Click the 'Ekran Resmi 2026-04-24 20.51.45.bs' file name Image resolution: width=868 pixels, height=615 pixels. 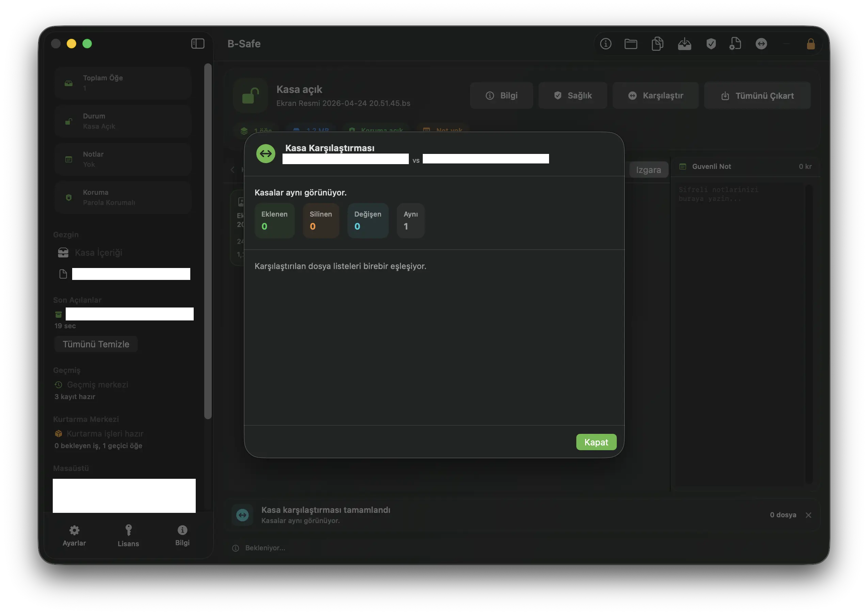click(343, 104)
